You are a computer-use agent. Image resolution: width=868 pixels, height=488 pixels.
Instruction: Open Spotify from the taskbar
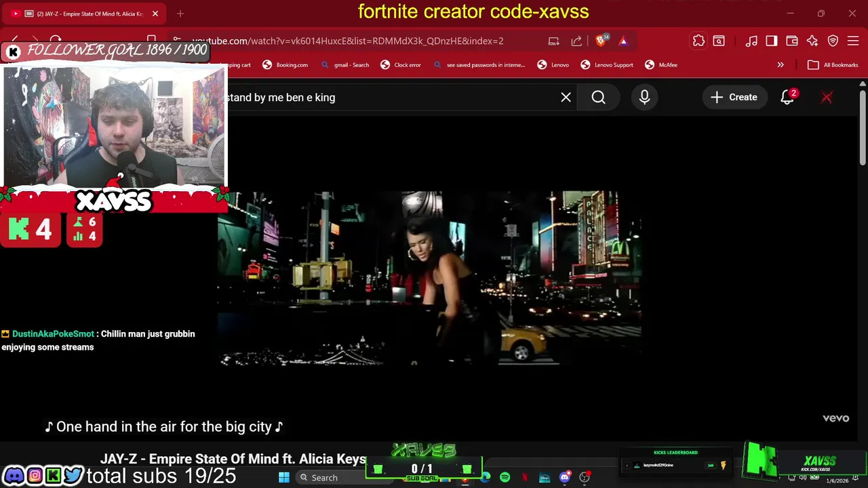point(505,477)
